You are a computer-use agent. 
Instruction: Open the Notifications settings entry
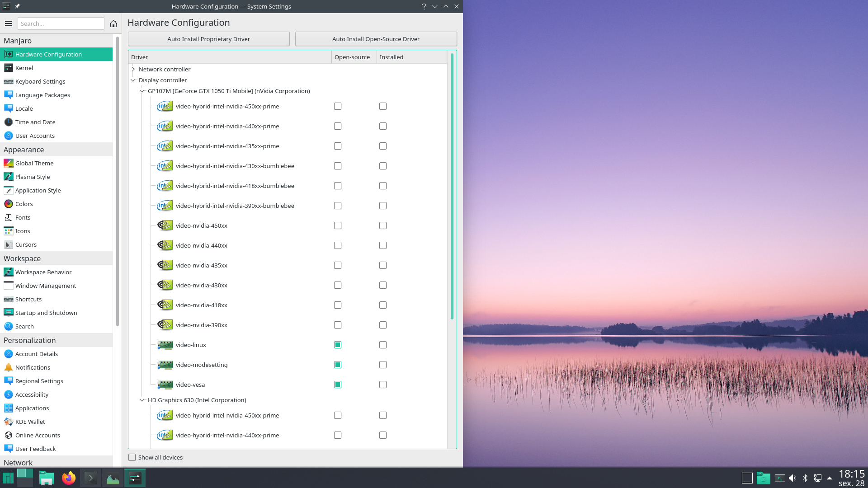pos(33,367)
